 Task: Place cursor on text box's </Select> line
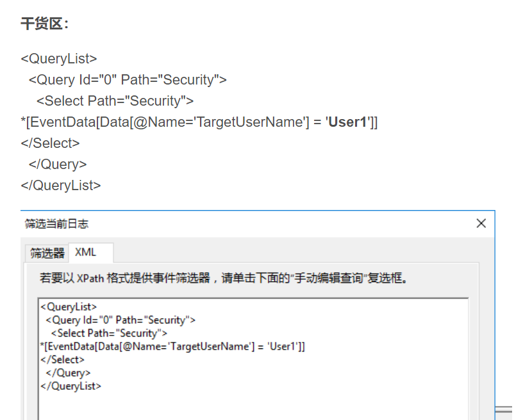(62, 360)
